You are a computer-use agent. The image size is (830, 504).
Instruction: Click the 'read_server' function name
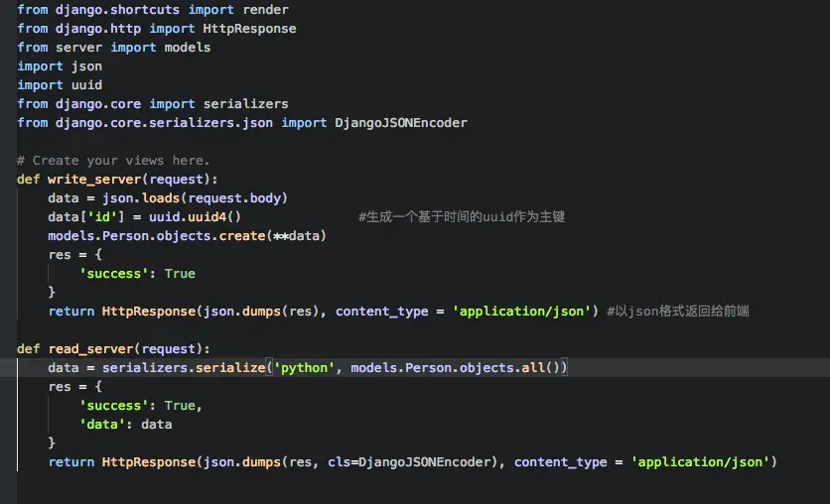[91, 349]
